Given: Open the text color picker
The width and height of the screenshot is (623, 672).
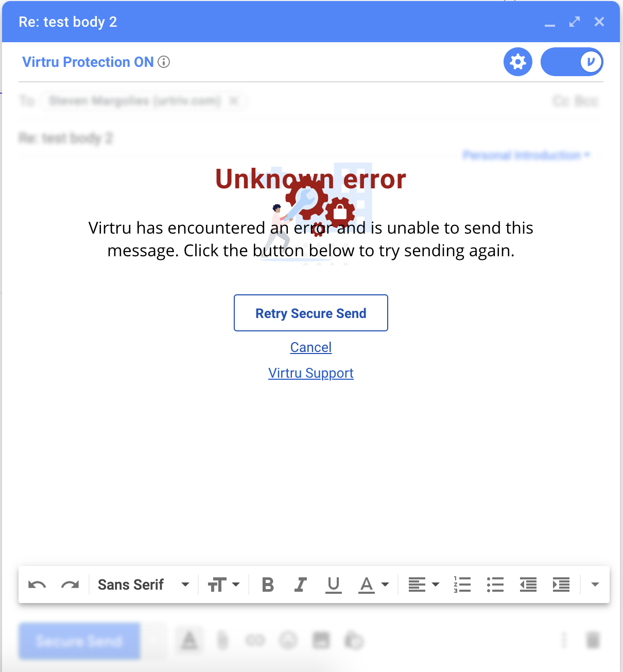Looking at the screenshot, I should (x=374, y=585).
